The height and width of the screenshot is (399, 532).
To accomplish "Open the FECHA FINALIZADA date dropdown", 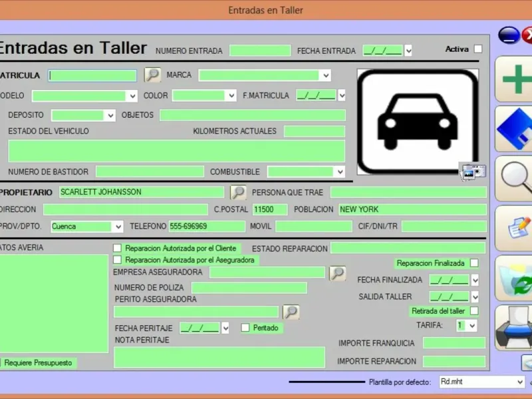I will [475, 280].
